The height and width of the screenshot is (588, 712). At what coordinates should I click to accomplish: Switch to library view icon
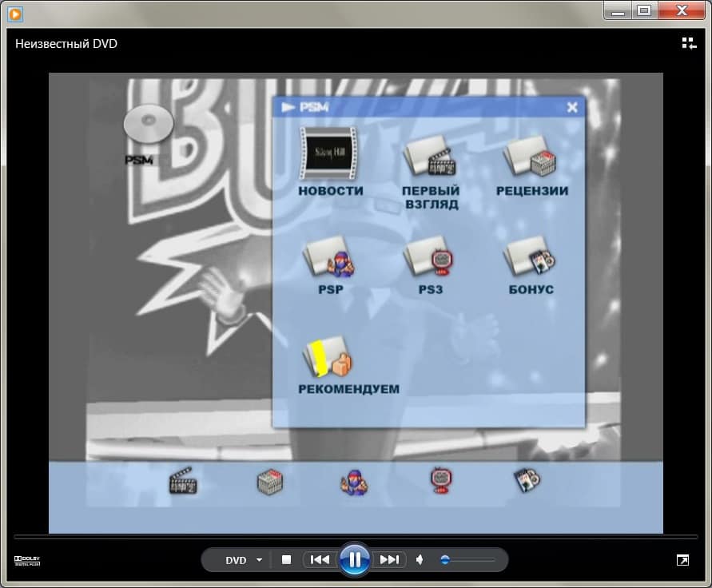click(x=689, y=44)
